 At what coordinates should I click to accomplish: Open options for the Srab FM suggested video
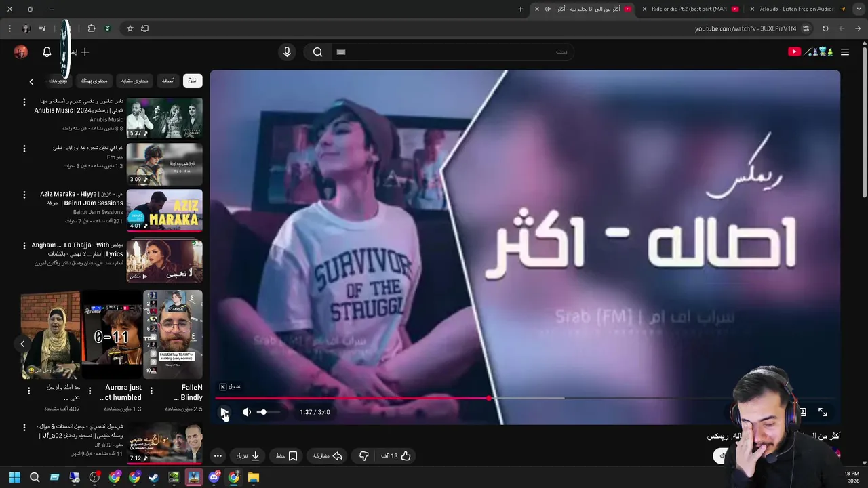coord(24,148)
